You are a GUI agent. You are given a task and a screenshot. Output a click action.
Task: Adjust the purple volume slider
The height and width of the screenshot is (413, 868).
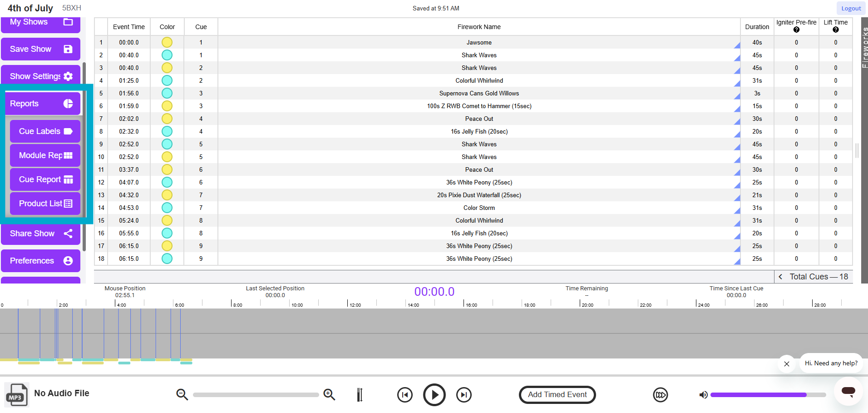click(767, 395)
